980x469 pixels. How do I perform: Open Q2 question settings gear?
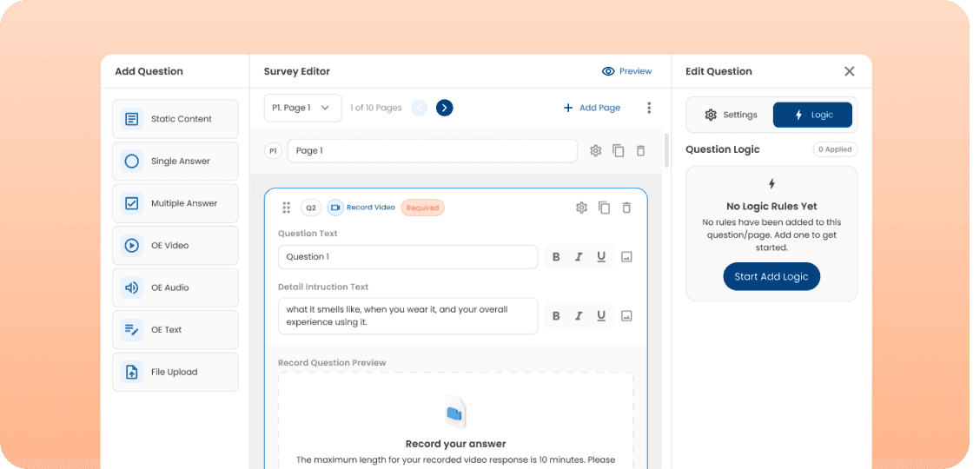pyautogui.click(x=582, y=208)
